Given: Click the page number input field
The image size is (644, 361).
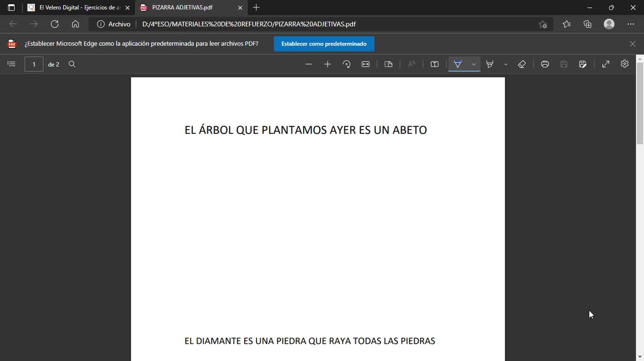Looking at the screenshot, I should point(34,64).
